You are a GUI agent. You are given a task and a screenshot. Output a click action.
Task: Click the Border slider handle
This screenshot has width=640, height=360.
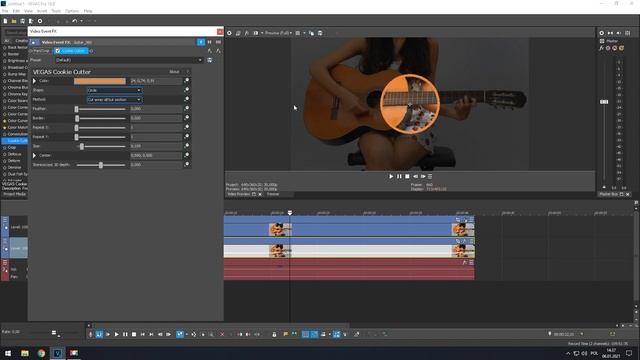point(77,118)
